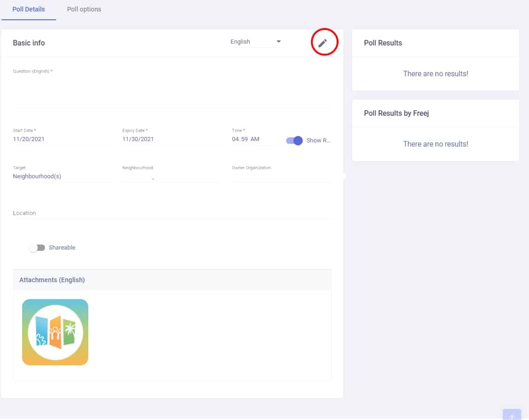Open the Target Neighbourhood(s) selector
The width and height of the screenshot is (529, 420).
pos(62,176)
